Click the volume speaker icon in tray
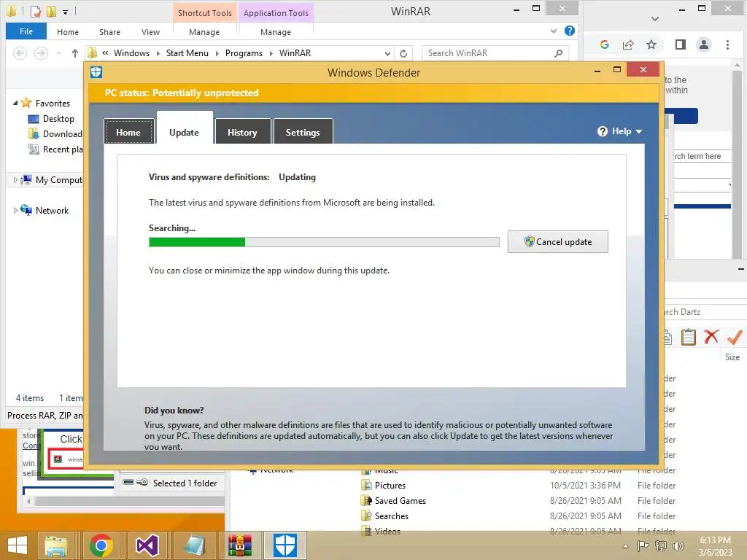The width and height of the screenshot is (747, 560). (678, 546)
